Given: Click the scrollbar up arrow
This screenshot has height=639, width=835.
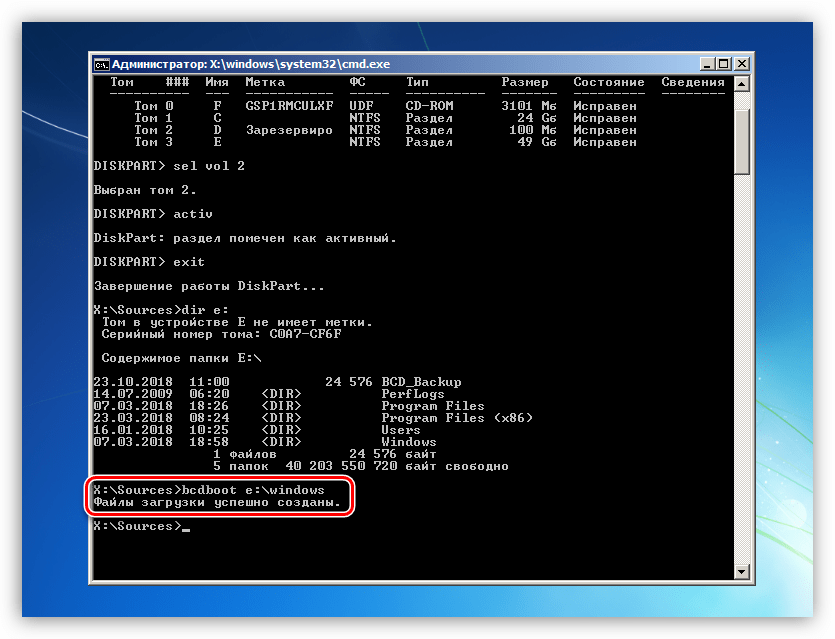Looking at the screenshot, I should pos(742,84).
